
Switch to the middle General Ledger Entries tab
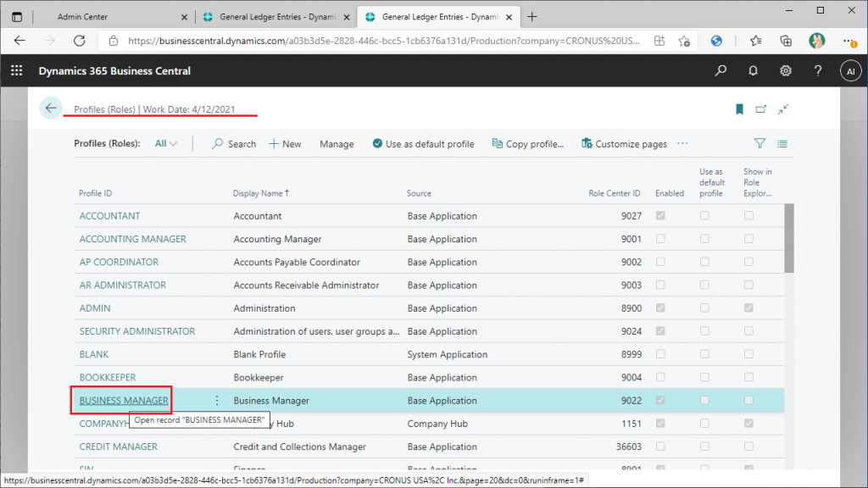pos(277,17)
